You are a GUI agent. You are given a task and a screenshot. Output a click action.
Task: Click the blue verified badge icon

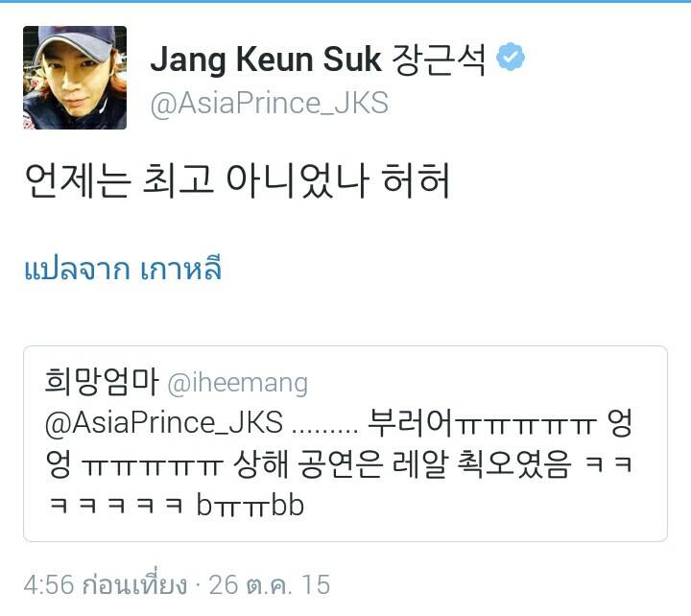(x=511, y=57)
